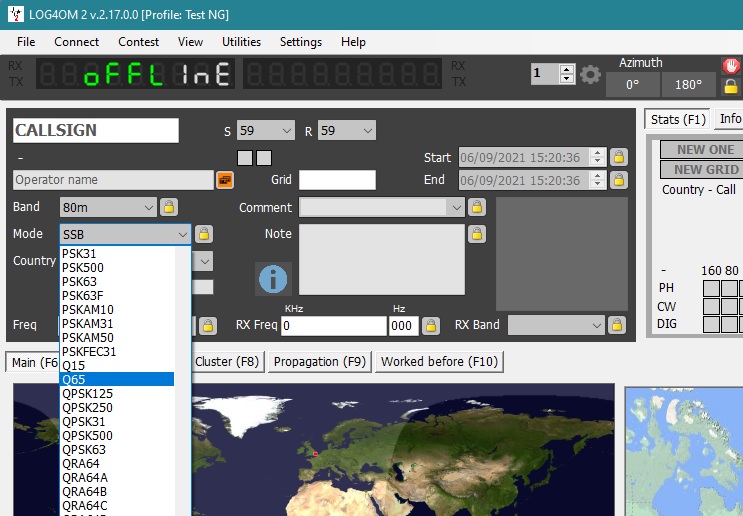The width and height of the screenshot is (743, 516).
Task: Switch to the Cluster (F8) tab
Action: (x=227, y=362)
